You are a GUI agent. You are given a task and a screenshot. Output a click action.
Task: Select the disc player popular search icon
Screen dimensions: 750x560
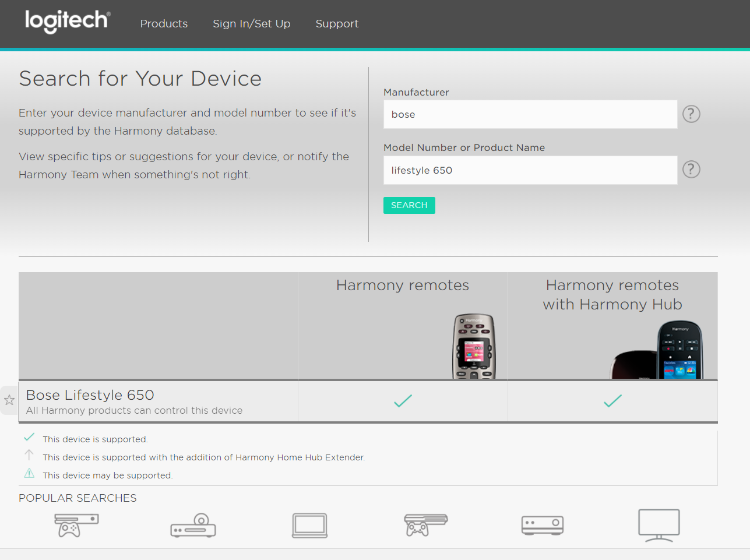click(x=193, y=525)
